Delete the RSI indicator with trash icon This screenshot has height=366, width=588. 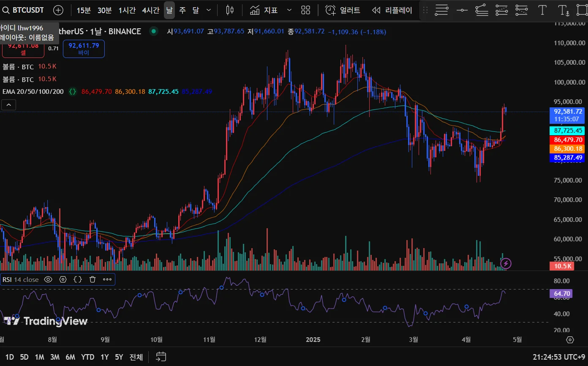pyautogui.click(x=93, y=279)
